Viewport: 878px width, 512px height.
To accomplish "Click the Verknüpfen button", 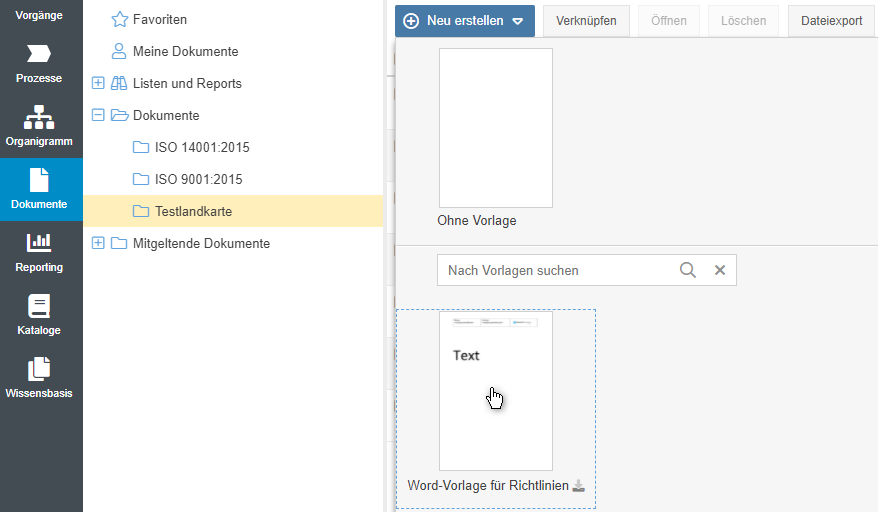I will point(586,20).
